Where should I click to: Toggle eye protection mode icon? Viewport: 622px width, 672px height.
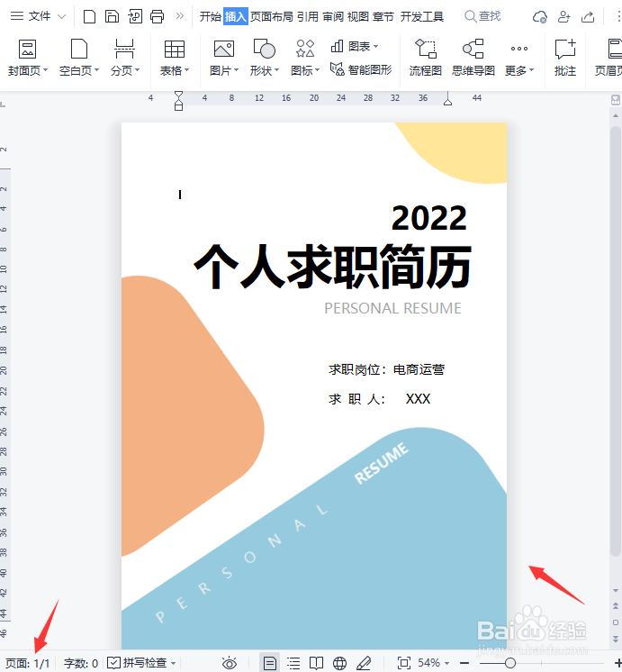click(230, 663)
